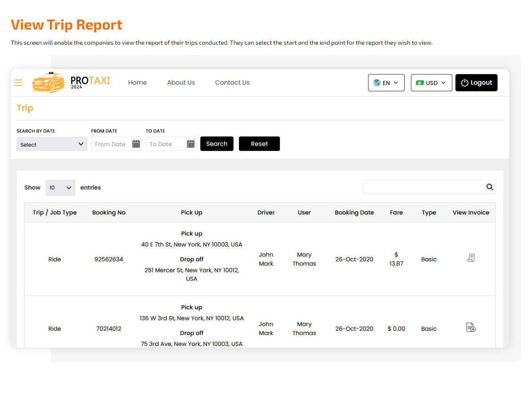Click the $ 13.87 fare value
The image size is (532, 397).
click(396, 259)
